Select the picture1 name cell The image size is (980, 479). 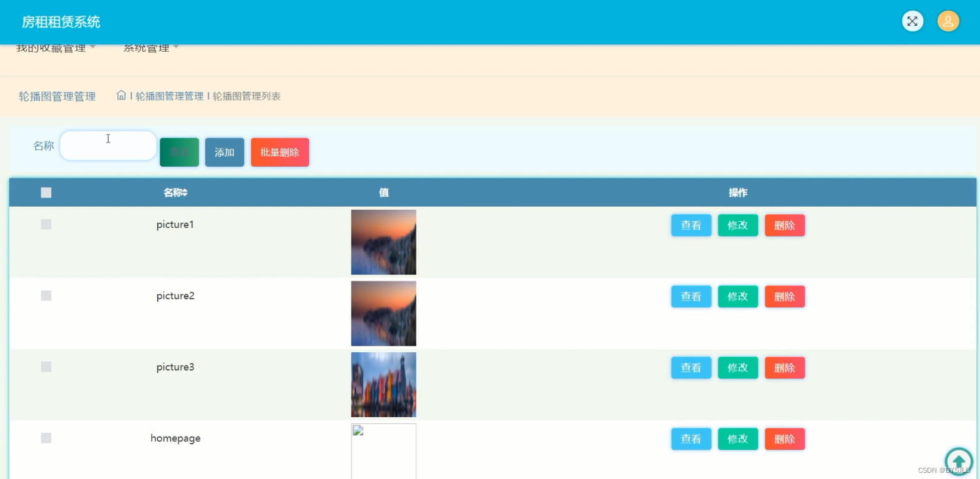click(x=175, y=225)
